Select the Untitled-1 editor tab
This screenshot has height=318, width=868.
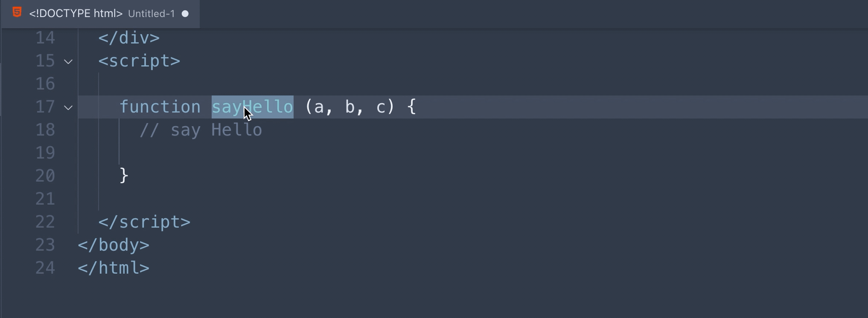[x=101, y=14]
